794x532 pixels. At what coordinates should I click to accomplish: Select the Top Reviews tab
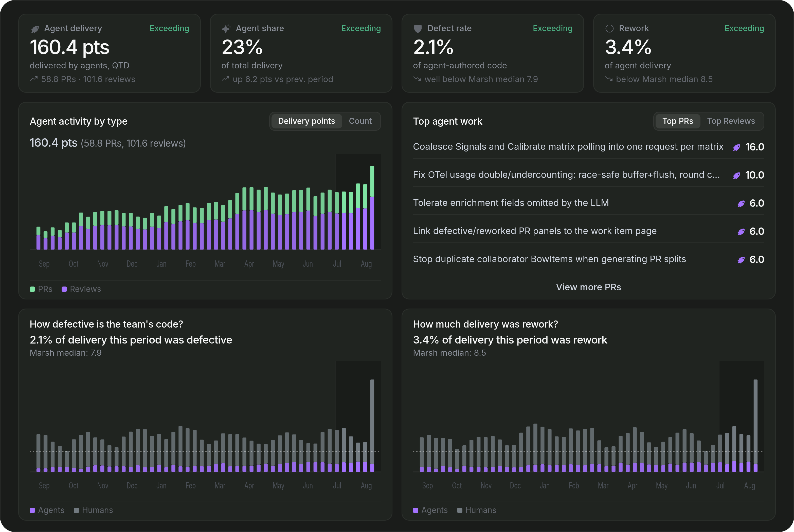(x=731, y=121)
